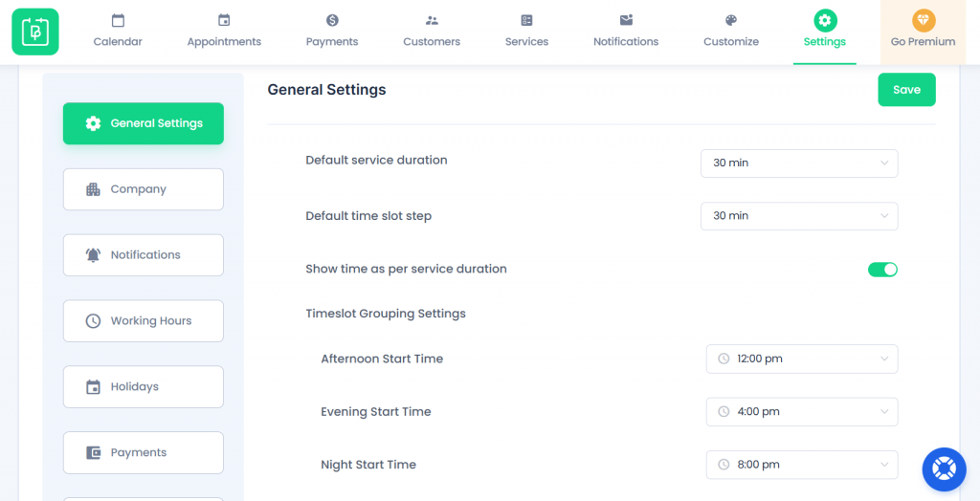This screenshot has height=501, width=980.
Task: Click the Default time slot step label
Action: click(x=368, y=216)
